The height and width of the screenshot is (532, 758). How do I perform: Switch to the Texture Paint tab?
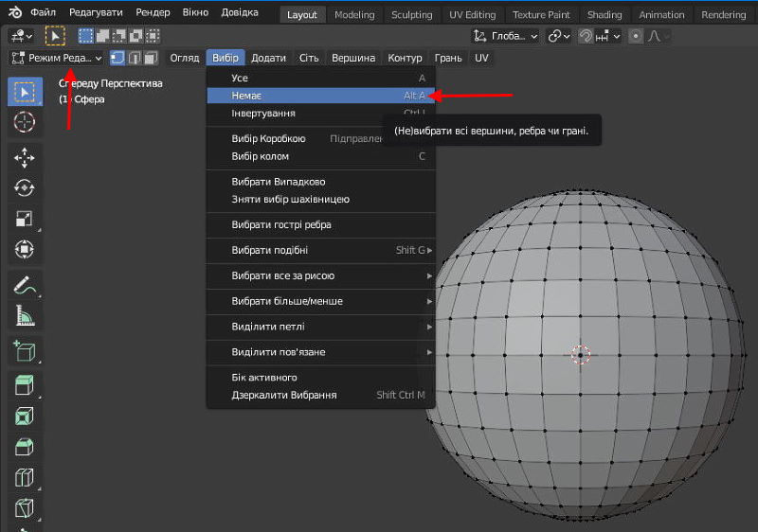pos(541,15)
